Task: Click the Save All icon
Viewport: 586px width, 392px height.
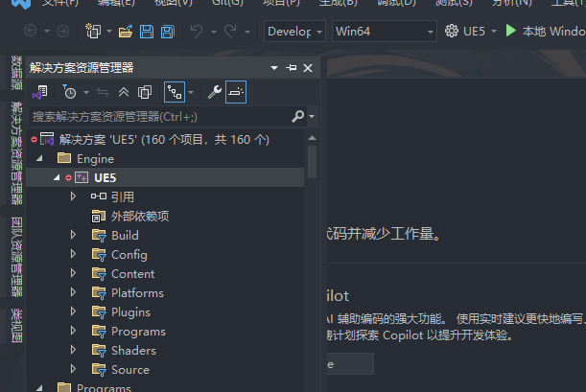Action: pos(168,31)
